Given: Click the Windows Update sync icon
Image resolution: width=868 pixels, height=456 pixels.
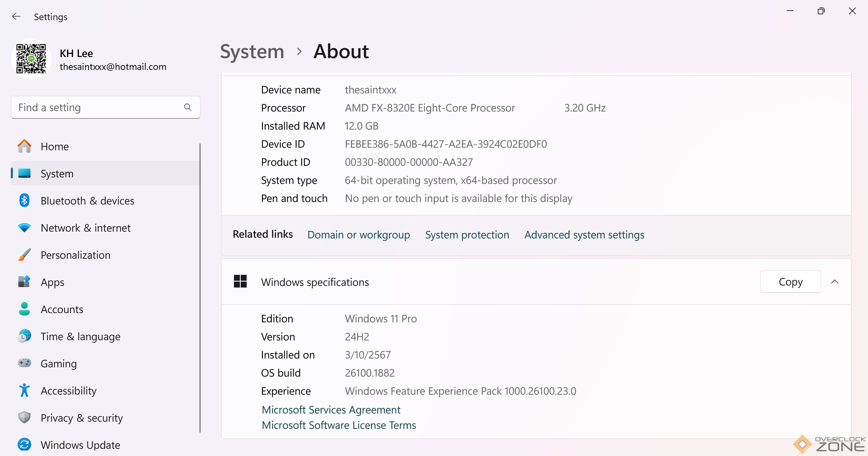Looking at the screenshot, I should (x=24, y=444).
